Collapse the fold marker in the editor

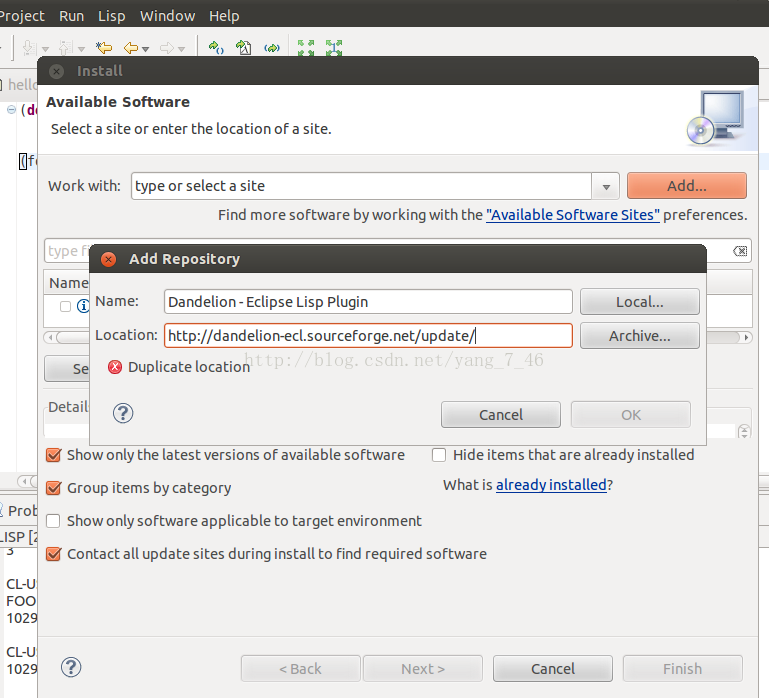click(x=11, y=109)
